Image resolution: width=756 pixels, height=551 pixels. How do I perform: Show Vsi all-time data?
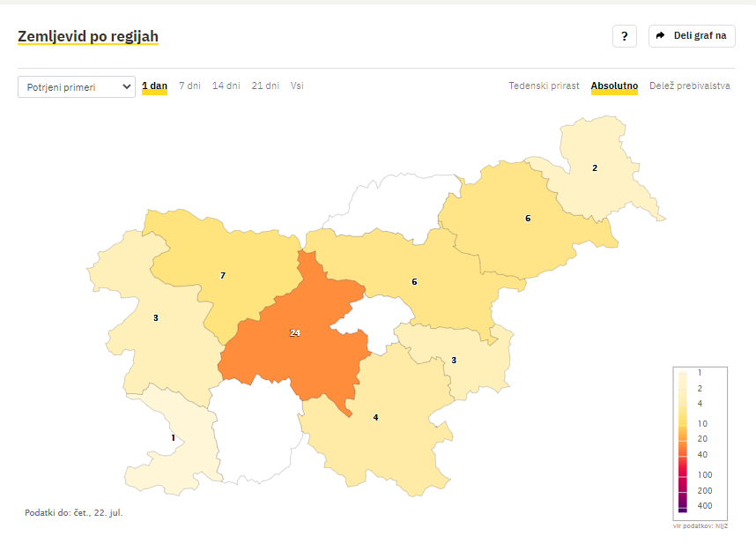pyautogui.click(x=297, y=86)
